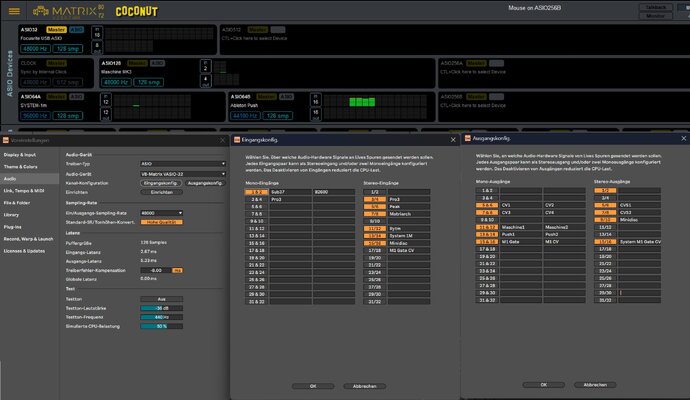
Task: Open the Audio-Gerät VB-Matrix dropdown
Action: [183, 174]
